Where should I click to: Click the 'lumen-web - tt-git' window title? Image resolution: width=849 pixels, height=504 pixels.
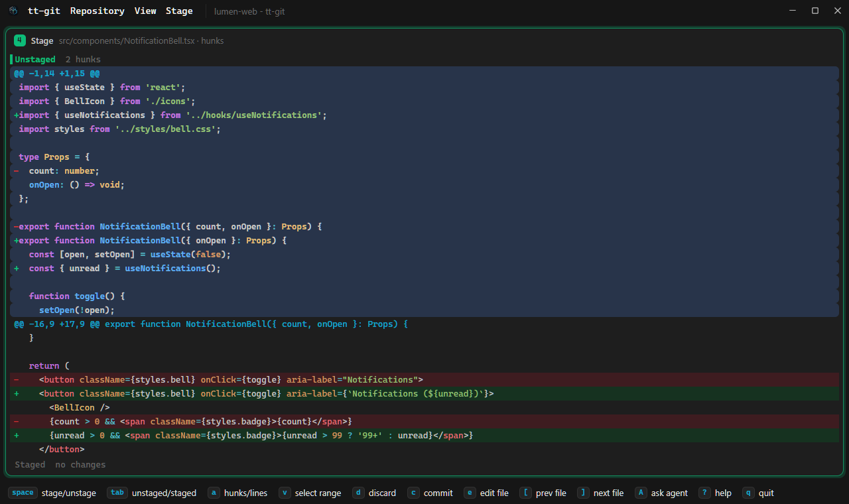click(x=249, y=11)
